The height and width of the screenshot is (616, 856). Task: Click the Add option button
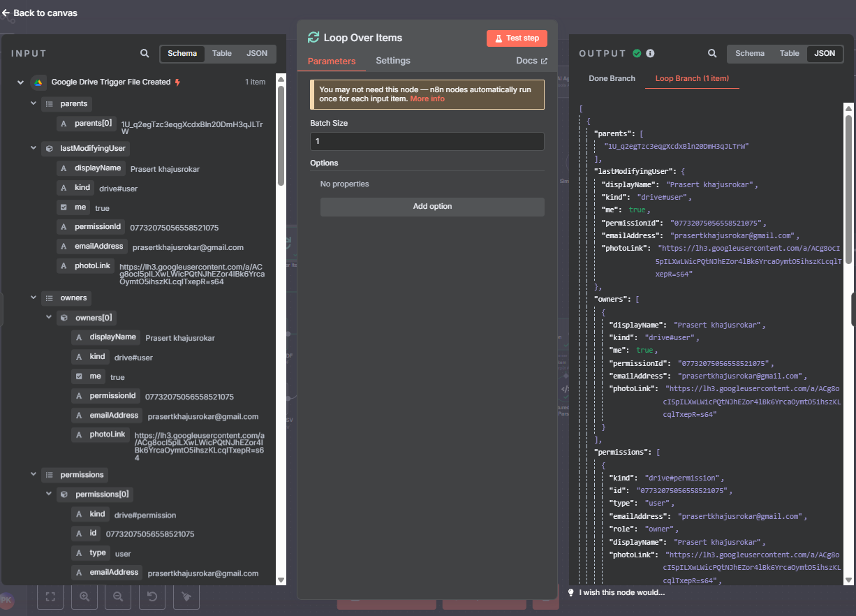click(432, 207)
